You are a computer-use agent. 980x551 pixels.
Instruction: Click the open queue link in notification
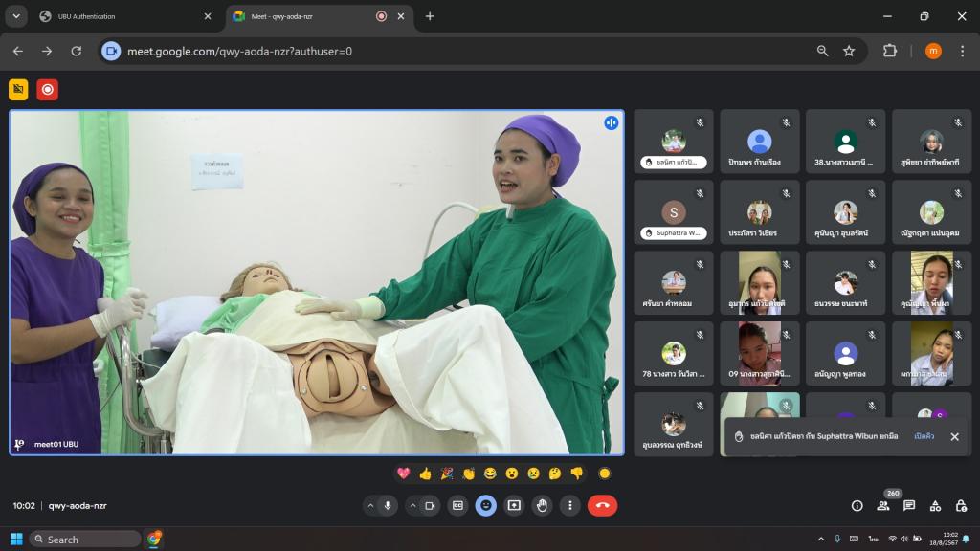(x=924, y=436)
